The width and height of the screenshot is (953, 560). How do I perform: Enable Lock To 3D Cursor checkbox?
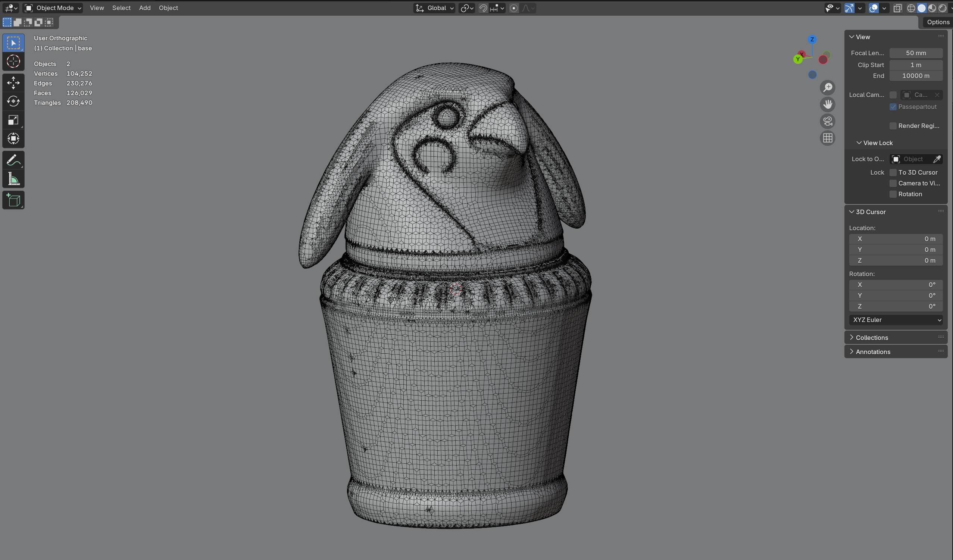tap(893, 172)
